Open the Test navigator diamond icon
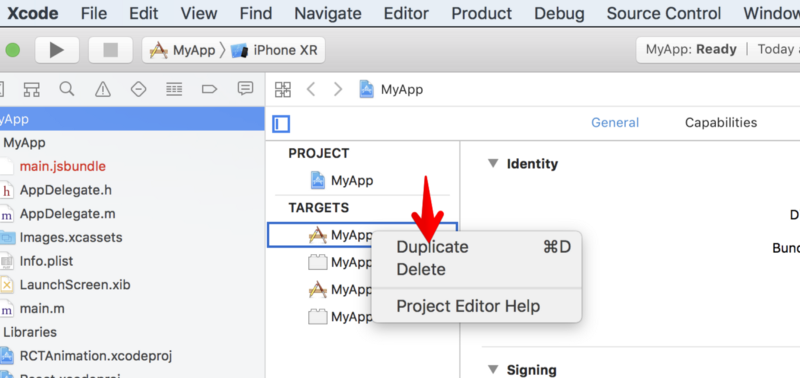This screenshot has height=378, width=800. click(138, 89)
